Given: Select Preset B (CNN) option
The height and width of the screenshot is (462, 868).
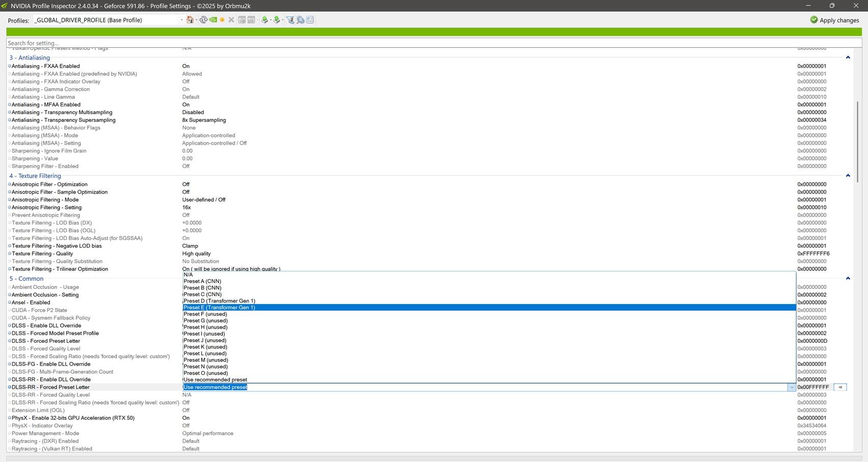Looking at the screenshot, I should click(x=489, y=288).
